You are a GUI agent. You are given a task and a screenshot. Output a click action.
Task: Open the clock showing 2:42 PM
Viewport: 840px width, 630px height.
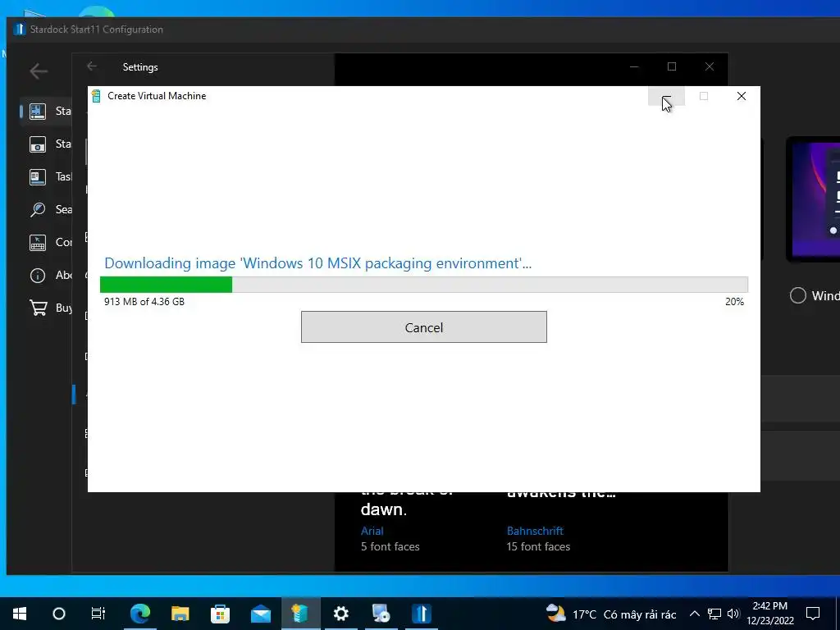(x=770, y=614)
